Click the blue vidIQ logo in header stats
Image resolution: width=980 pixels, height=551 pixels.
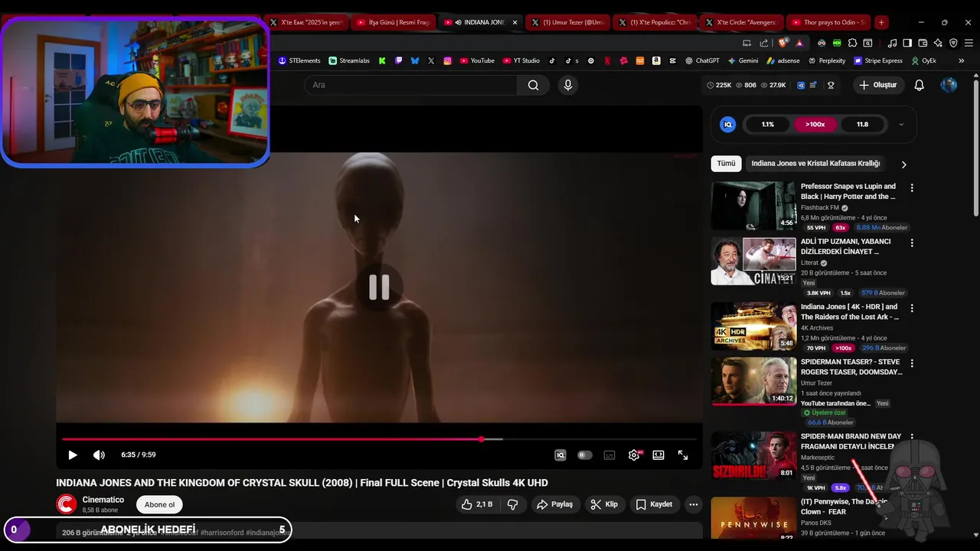coord(801,85)
